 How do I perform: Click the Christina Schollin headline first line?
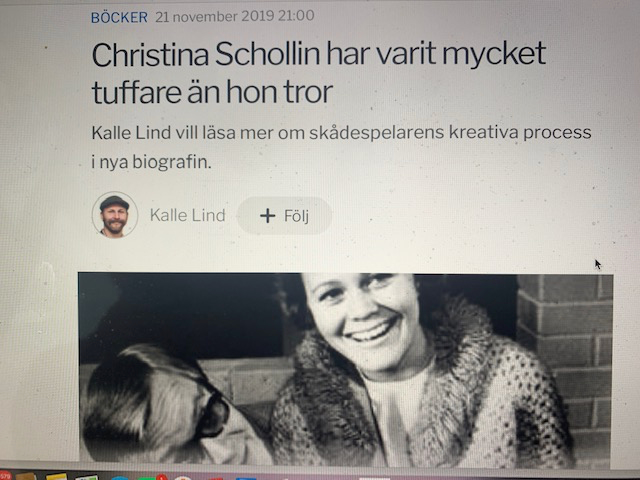click(x=319, y=54)
